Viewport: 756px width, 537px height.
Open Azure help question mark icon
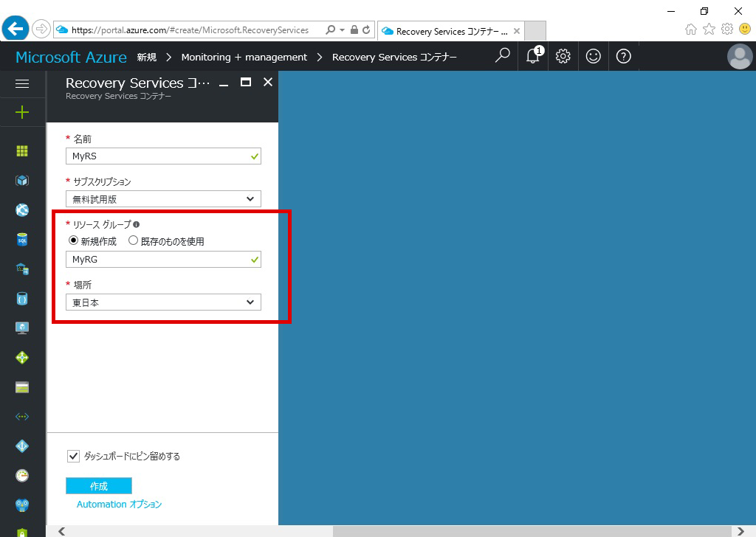[623, 56]
